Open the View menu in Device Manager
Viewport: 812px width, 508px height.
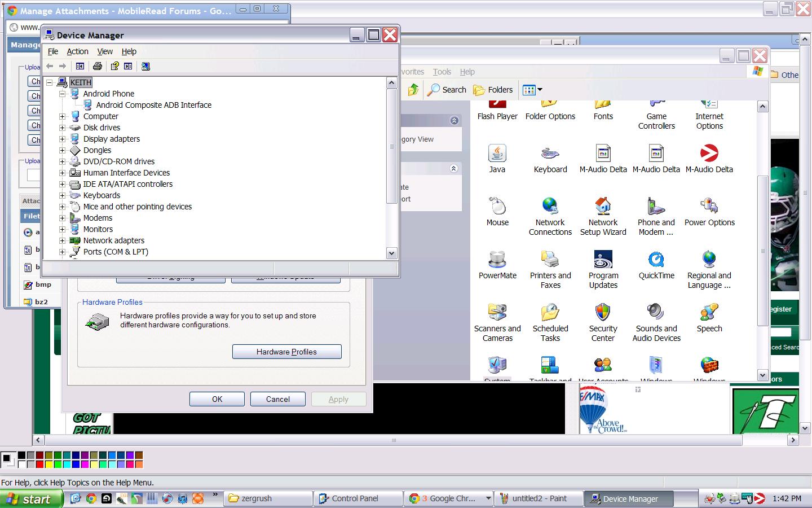[x=105, y=51]
